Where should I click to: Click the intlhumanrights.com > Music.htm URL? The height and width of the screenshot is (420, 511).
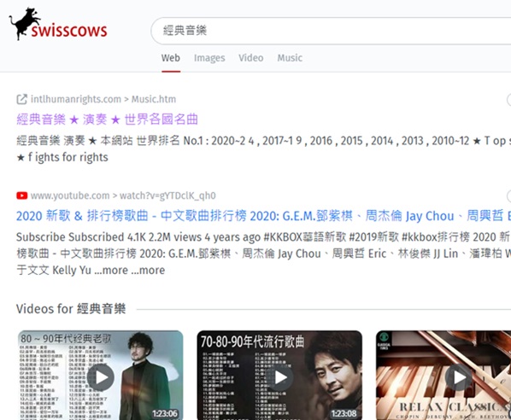[103, 99]
